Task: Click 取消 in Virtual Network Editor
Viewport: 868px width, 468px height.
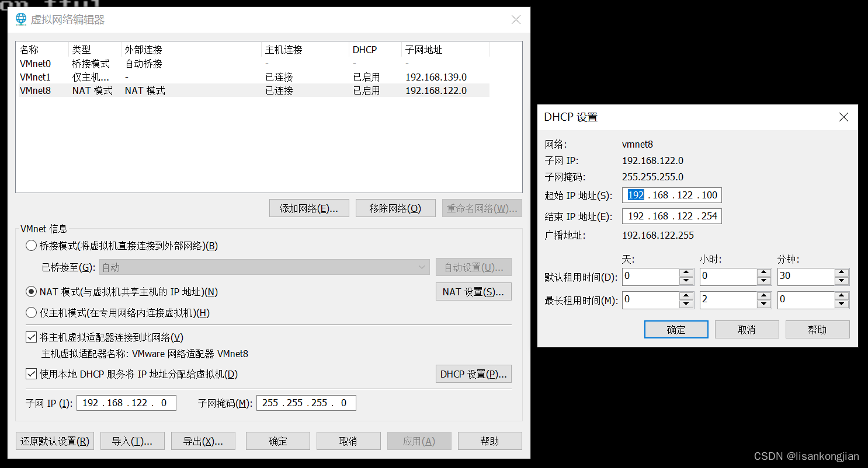Action: pos(349,441)
